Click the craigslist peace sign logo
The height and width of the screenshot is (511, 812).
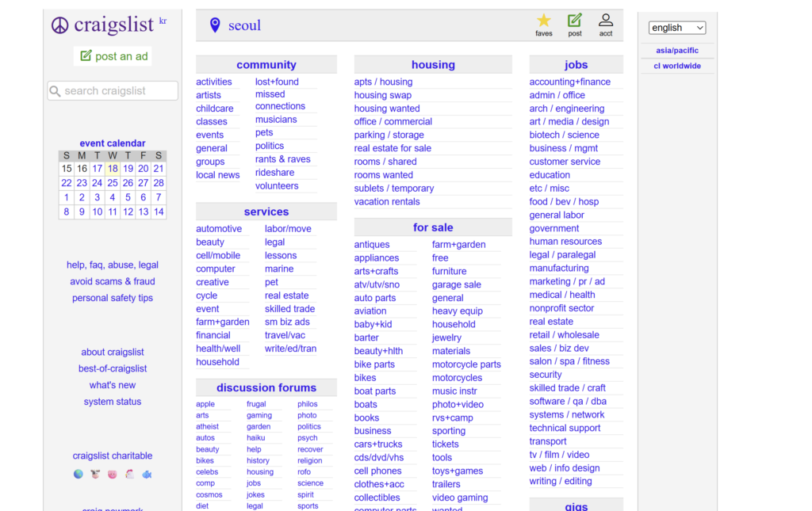pos(60,25)
